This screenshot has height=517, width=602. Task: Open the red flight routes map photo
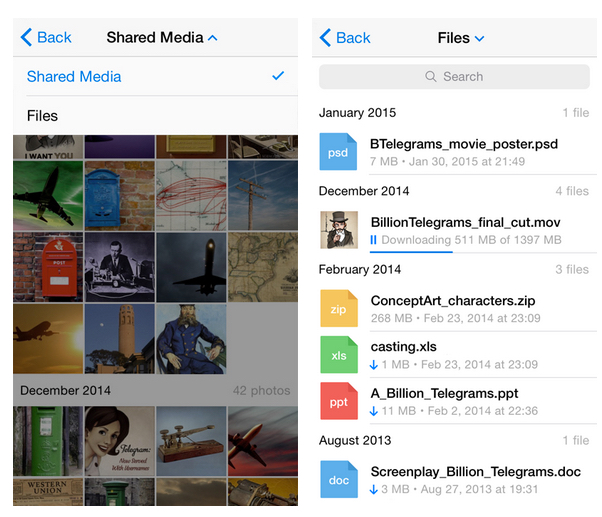coord(191,195)
